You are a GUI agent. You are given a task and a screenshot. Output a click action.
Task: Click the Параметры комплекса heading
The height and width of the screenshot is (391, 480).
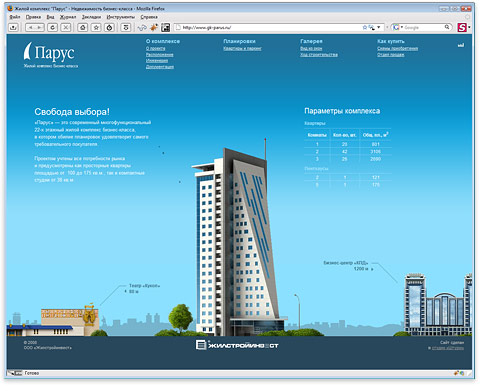pos(342,111)
